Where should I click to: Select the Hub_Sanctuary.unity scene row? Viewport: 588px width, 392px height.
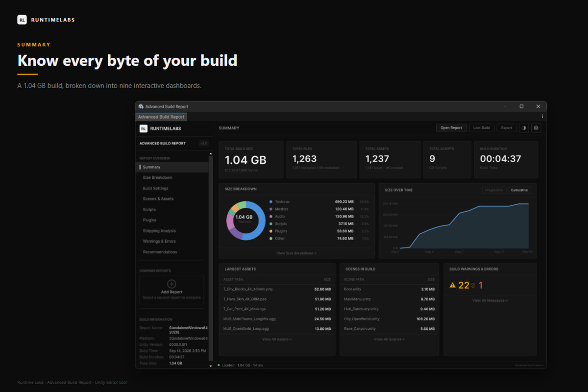pos(389,309)
